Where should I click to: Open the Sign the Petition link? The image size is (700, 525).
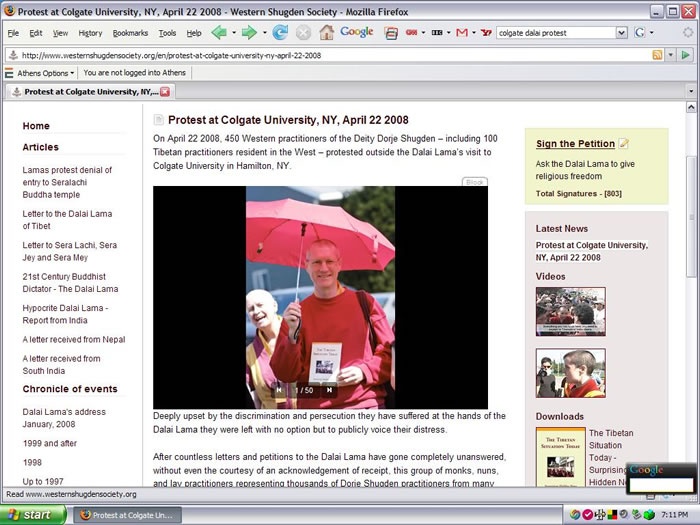coord(575,143)
